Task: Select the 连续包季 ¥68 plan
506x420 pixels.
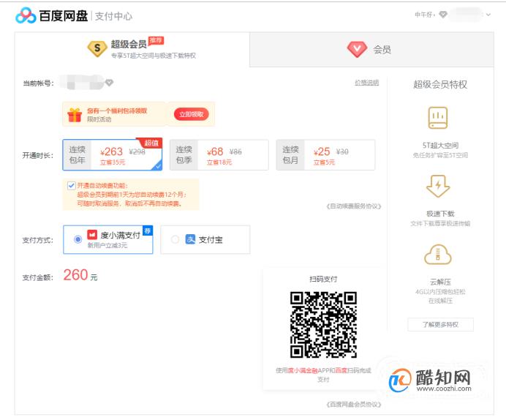Action: [x=219, y=155]
